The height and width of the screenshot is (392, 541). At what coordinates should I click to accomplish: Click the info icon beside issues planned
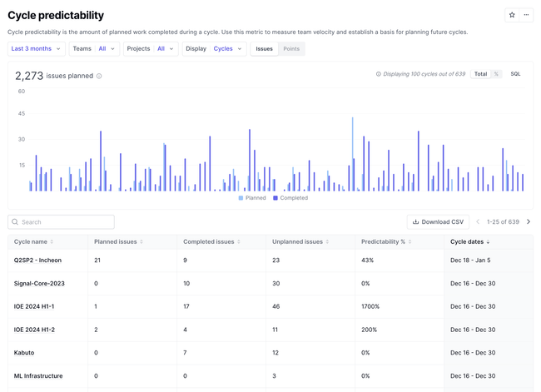pyautogui.click(x=99, y=76)
